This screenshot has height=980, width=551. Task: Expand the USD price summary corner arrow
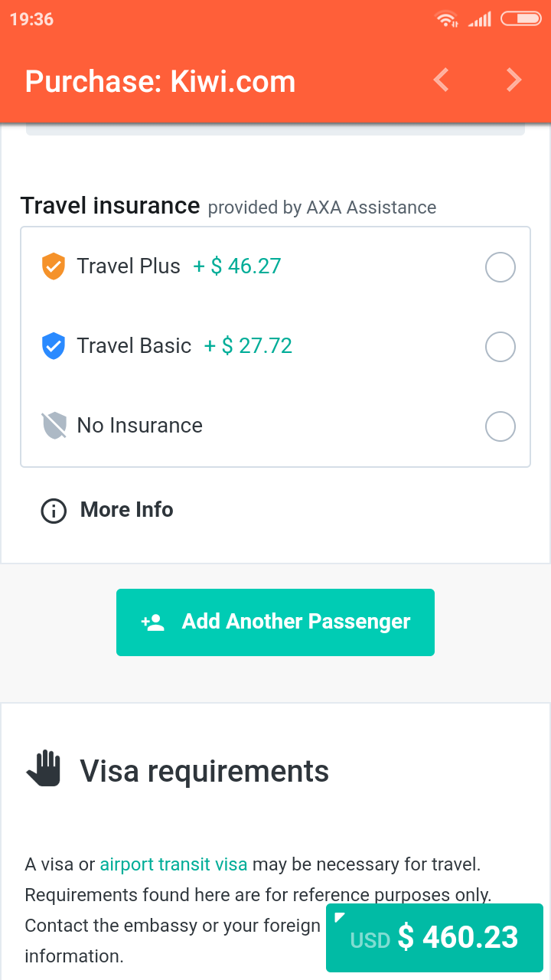(x=341, y=917)
